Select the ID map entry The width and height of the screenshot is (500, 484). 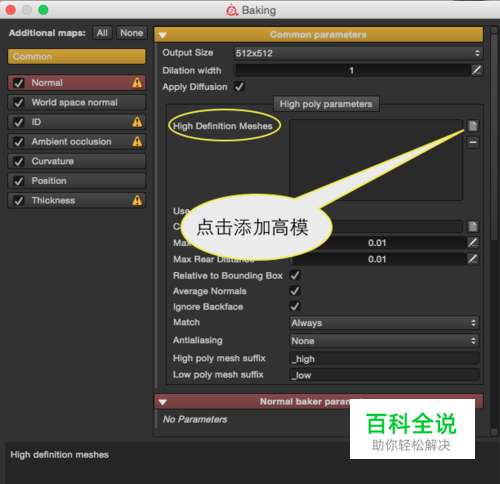tap(77, 122)
